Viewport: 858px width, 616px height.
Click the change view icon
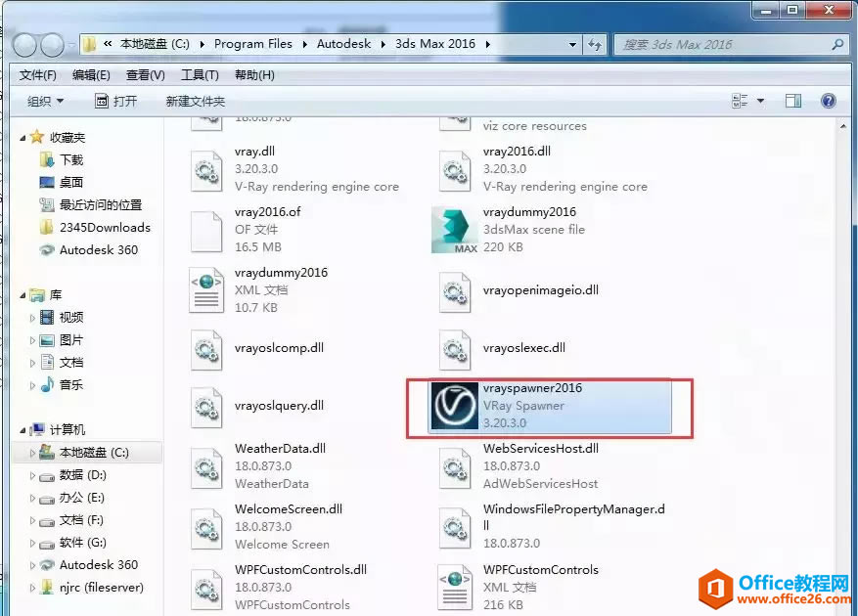pyautogui.click(x=740, y=101)
